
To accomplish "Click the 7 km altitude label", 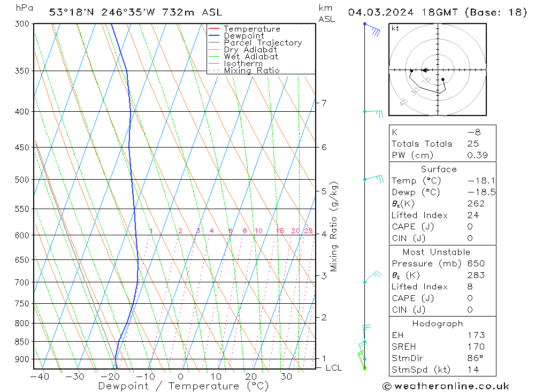I will pyautogui.click(x=324, y=103).
